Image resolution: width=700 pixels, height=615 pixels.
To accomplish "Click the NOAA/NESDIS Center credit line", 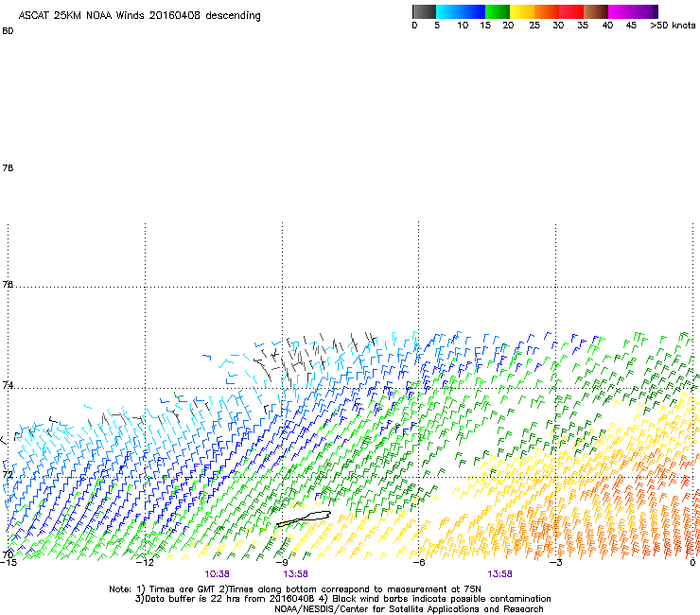I will tap(409, 609).
